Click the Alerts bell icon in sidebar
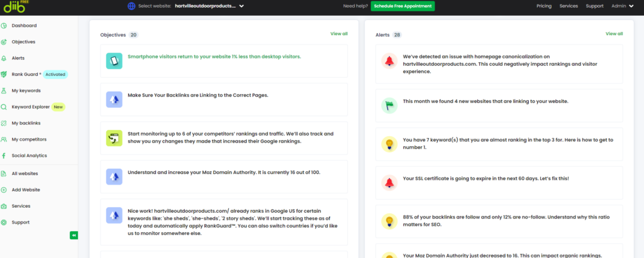The width and height of the screenshot is (644, 258). (4, 58)
